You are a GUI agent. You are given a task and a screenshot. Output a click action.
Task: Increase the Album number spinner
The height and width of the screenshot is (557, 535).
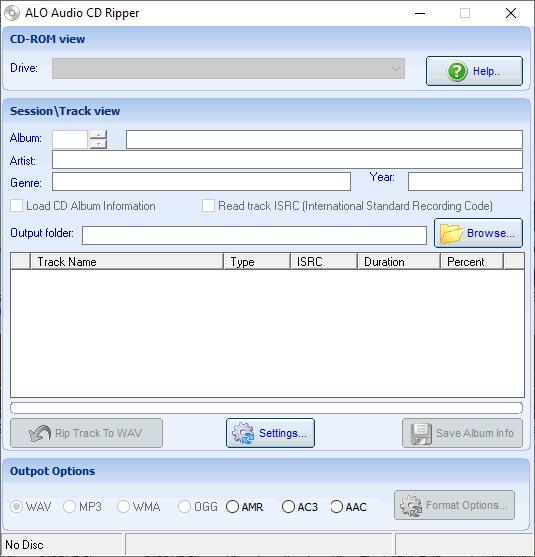point(98,135)
